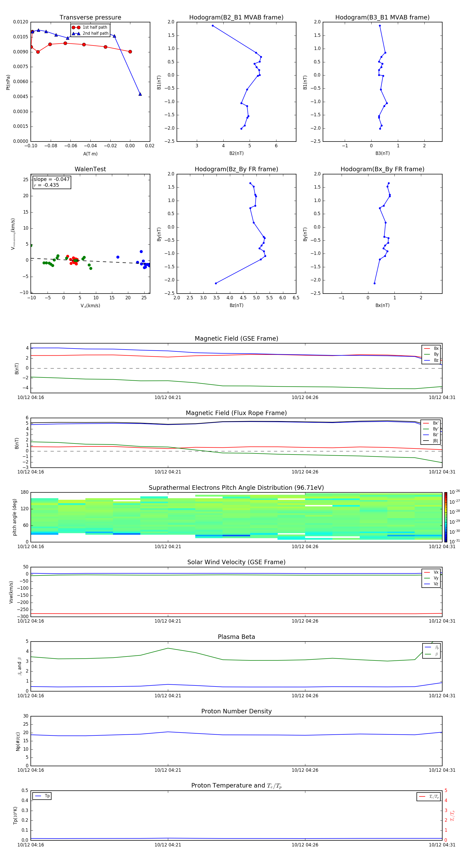Click the red Te/Tp right-axis label
This screenshot has width=473, height=868.
(x=452, y=815)
